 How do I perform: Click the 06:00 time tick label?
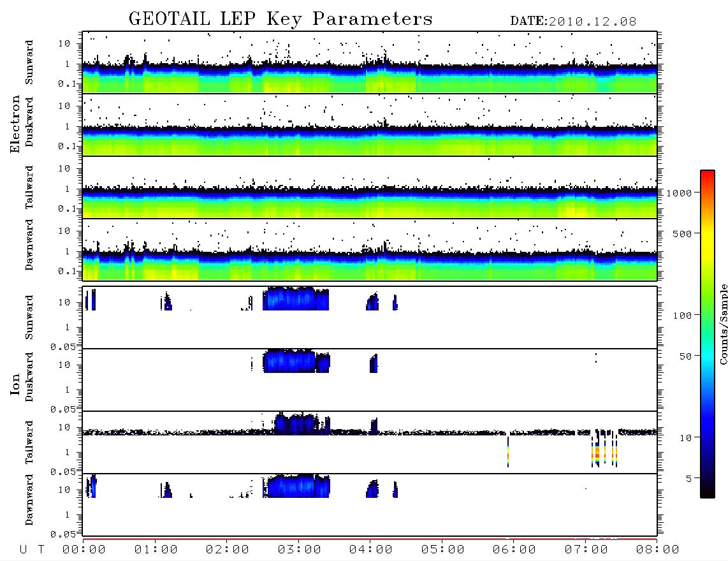(x=514, y=550)
